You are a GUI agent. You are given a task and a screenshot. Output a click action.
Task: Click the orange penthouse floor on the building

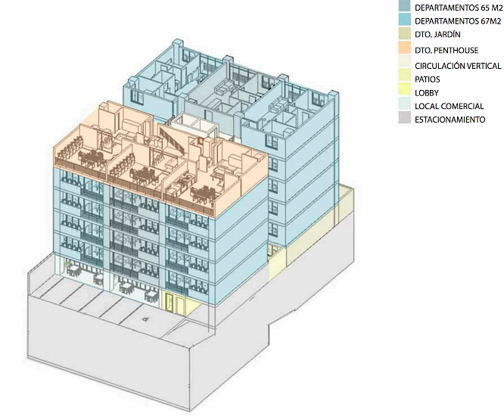click(151, 151)
